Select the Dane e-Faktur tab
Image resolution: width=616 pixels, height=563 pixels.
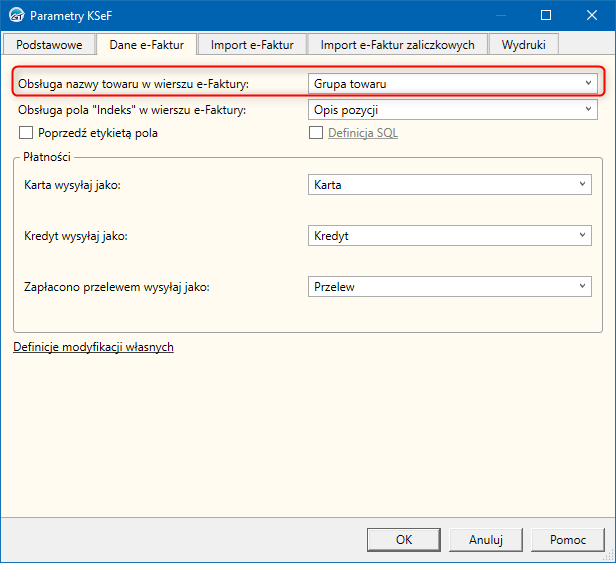pyautogui.click(x=146, y=45)
